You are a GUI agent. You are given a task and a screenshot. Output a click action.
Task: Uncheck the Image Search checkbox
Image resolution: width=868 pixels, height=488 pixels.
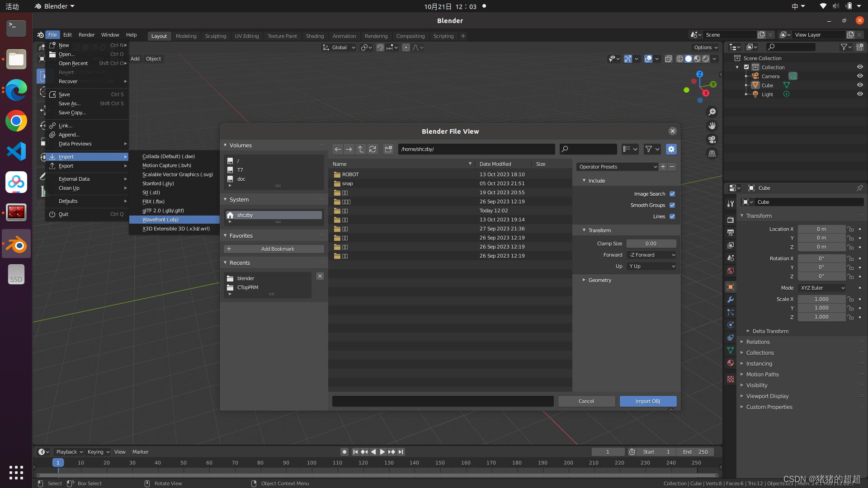[672, 194]
